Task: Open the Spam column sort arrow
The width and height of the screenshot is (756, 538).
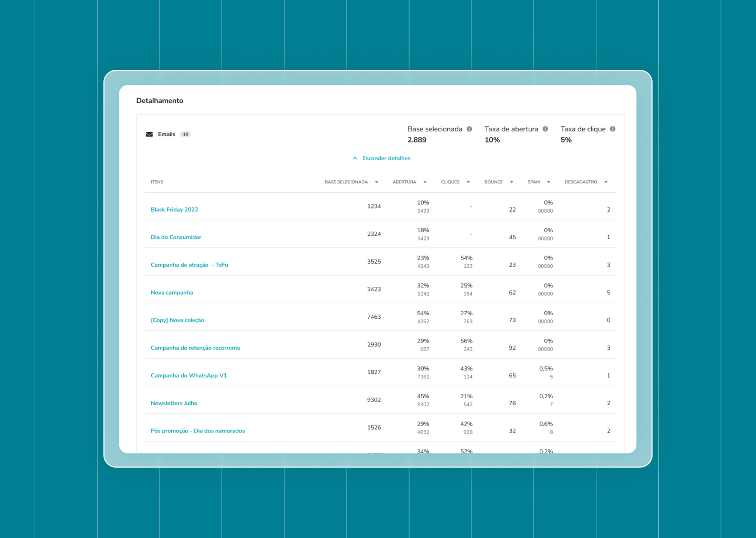Action: pyautogui.click(x=549, y=182)
